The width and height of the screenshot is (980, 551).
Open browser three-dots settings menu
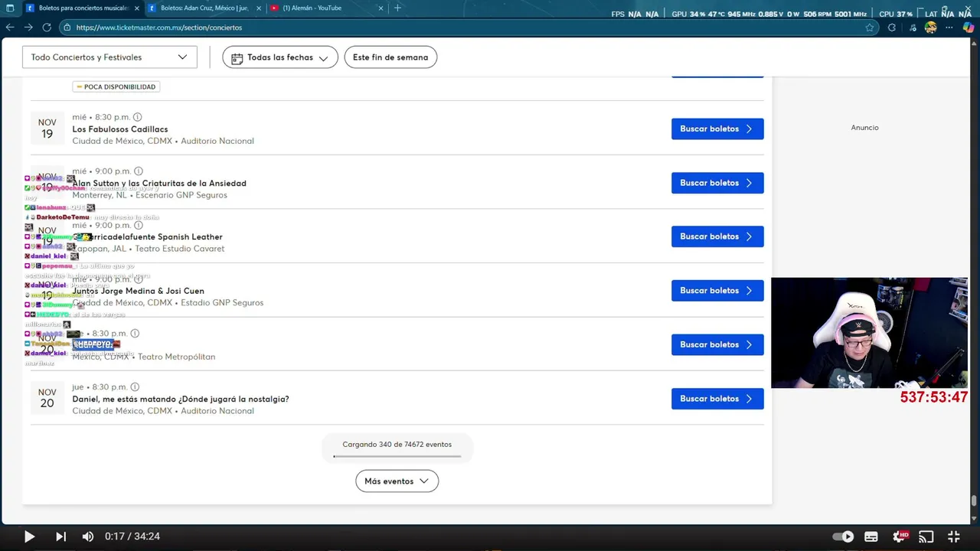951,28
